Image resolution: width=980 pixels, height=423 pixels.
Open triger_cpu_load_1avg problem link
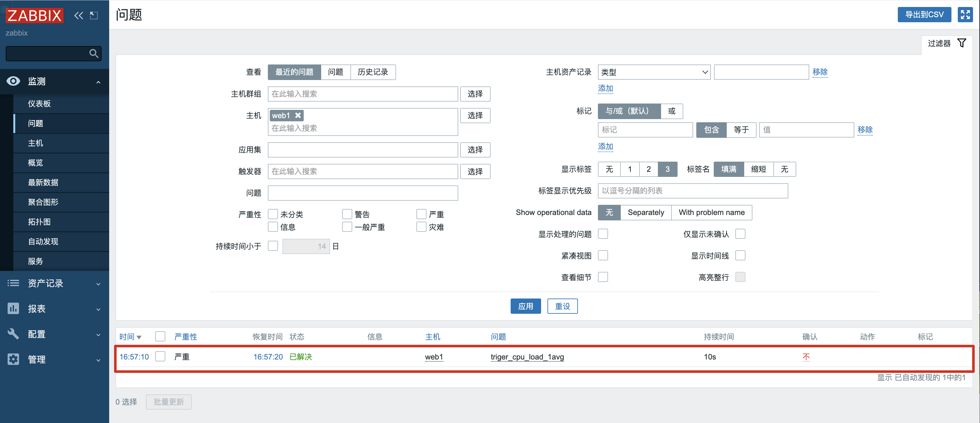pyautogui.click(x=527, y=357)
